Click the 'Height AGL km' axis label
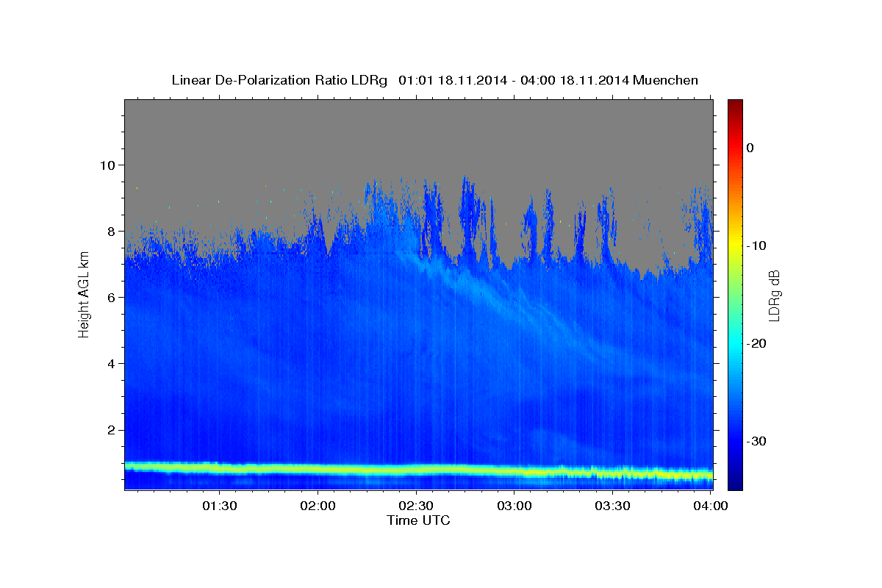 tap(84, 295)
